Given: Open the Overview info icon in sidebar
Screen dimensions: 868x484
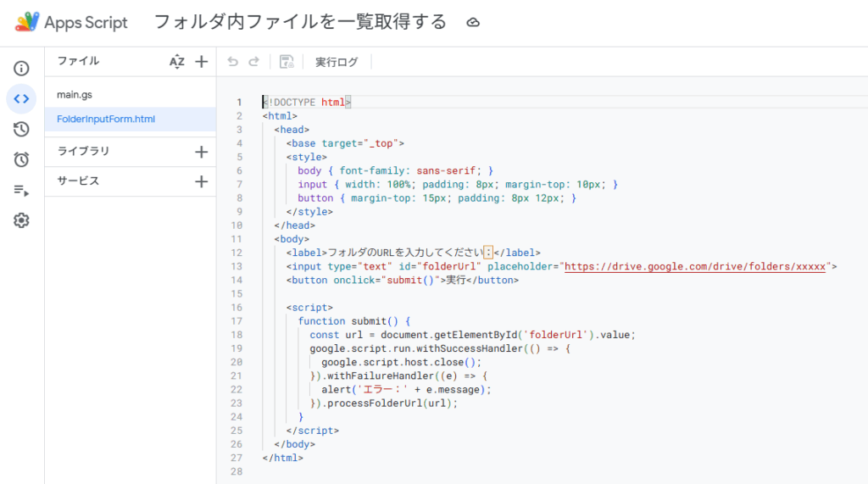Looking at the screenshot, I should point(21,69).
